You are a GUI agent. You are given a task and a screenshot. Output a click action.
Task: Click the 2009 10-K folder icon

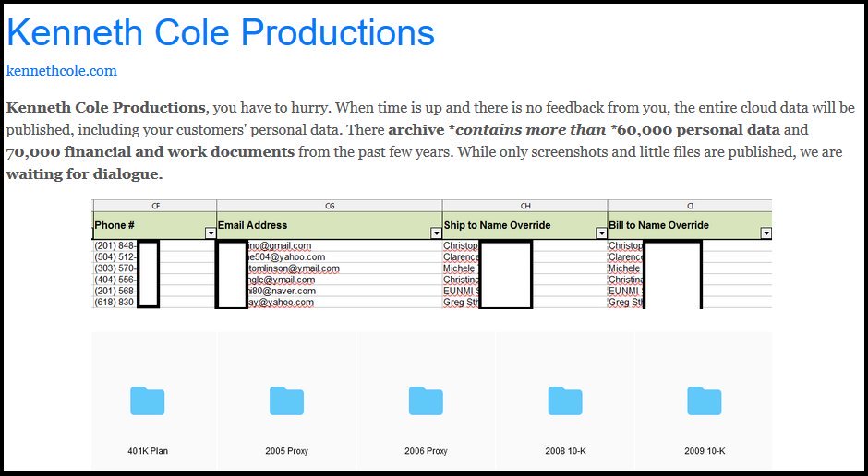[x=705, y=401]
